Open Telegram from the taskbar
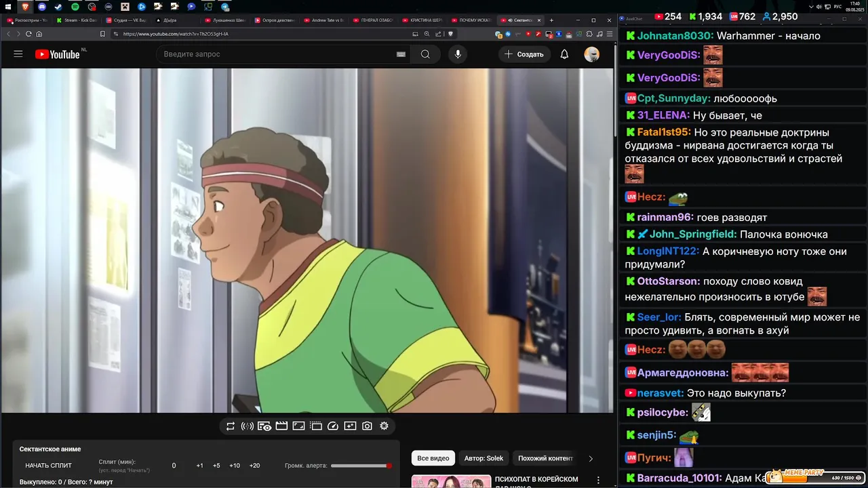Screen dimensions: 868x488 pos(225,7)
